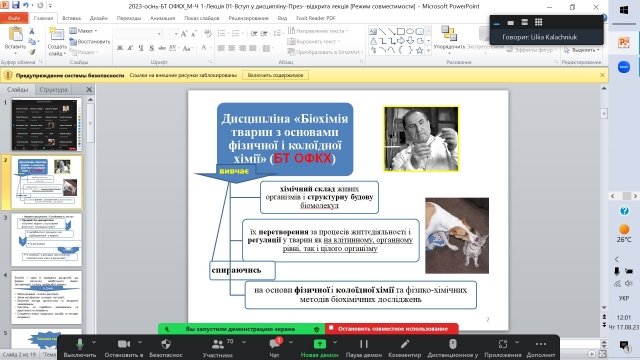Open Zoom Дополнительно (More) three dots
Screen dimensions: 640x360
(x=541, y=348)
